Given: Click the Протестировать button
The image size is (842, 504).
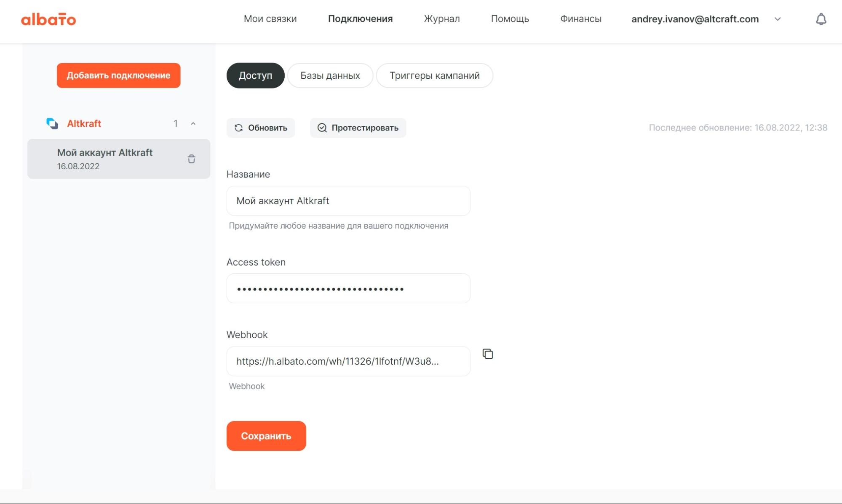Looking at the screenshot, I should point(358,128).
